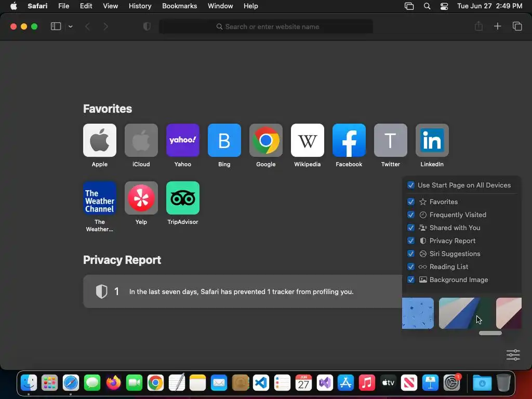
Task: Open Music app from the Dock
Action: (367, 383)
